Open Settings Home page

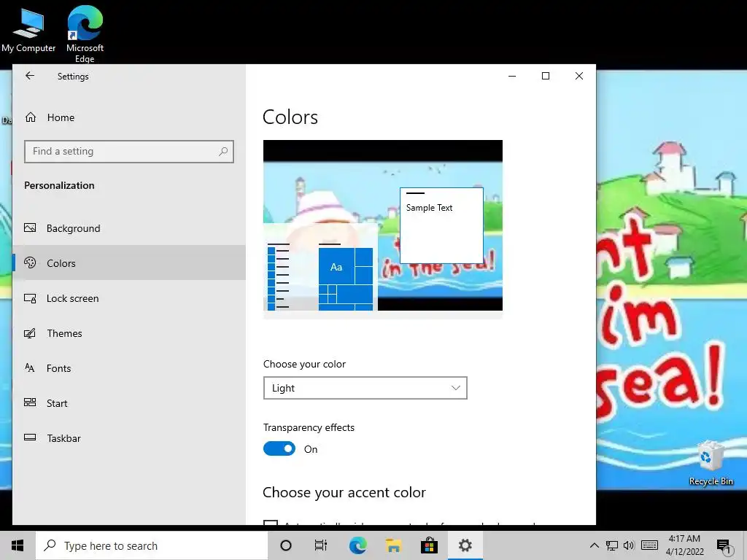pos(128,117)
